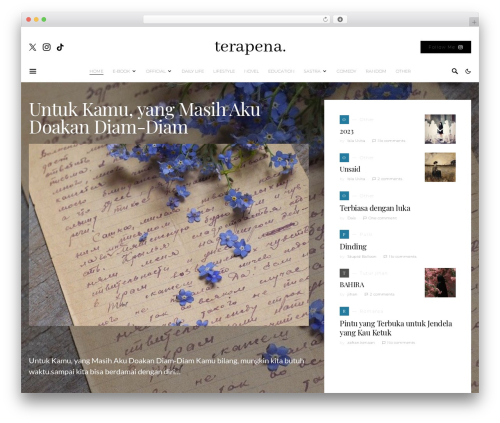Image resolution: width=500 pixels, height=423 pixels.
Task: Open the TikTok social link
Action: [60, 47]
